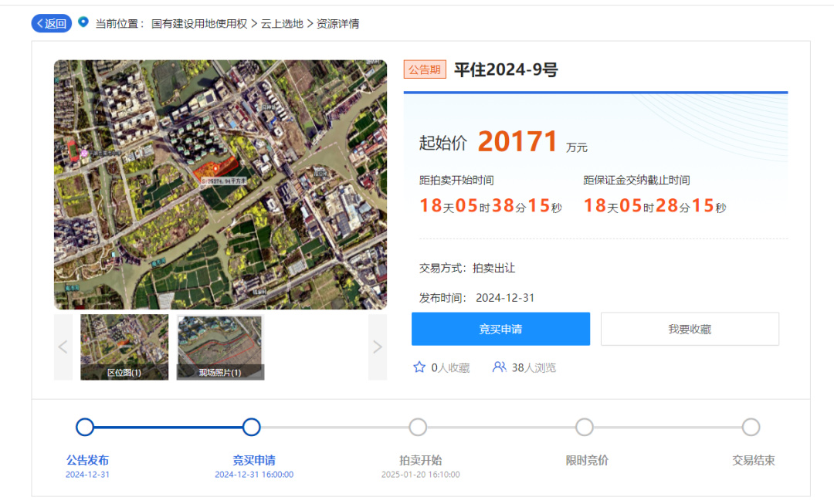This screenshot has height=504, width=834.
Task: Show previous thumbnails with left arrow
Action: click(x=63, y=347)
